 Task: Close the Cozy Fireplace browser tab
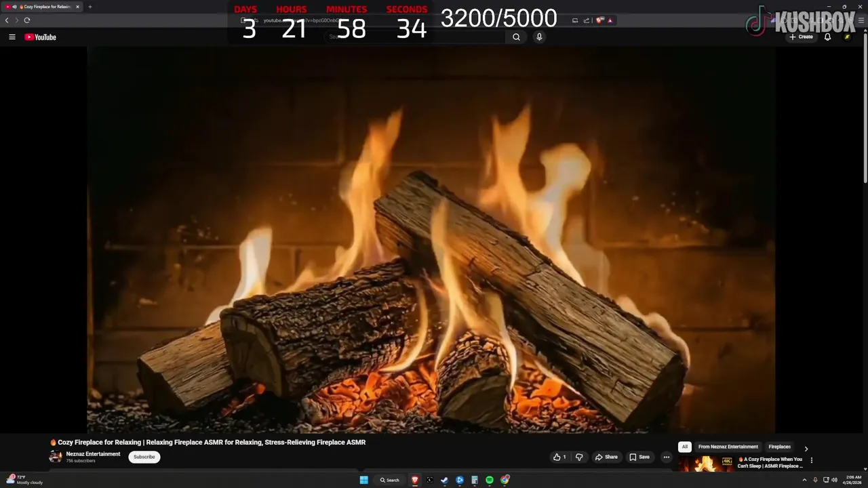coord(77,7)
